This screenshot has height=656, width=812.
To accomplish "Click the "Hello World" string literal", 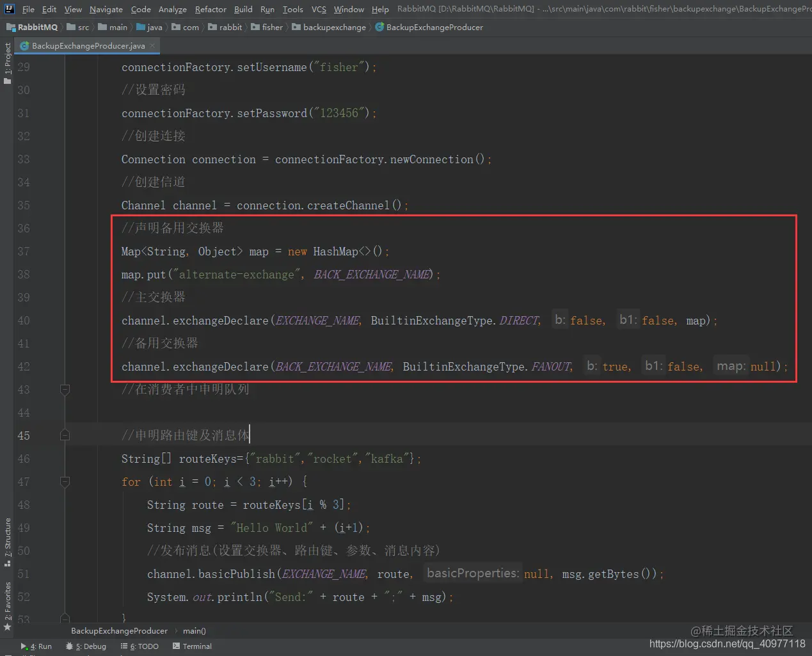I will (272, 528).
